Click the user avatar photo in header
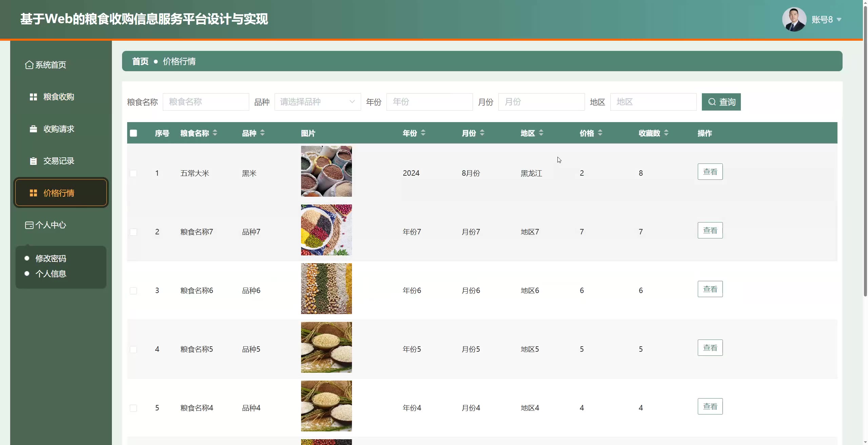The image size is (868, 445). pyautogui.click(x=794, y=19)
